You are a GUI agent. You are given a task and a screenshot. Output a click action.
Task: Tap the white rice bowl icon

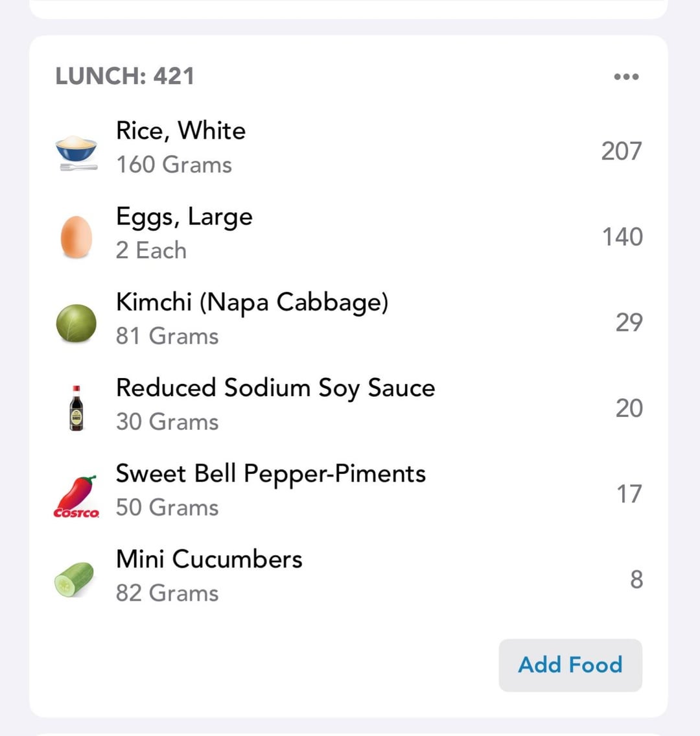pyautogui.click(x=76, y=152)
